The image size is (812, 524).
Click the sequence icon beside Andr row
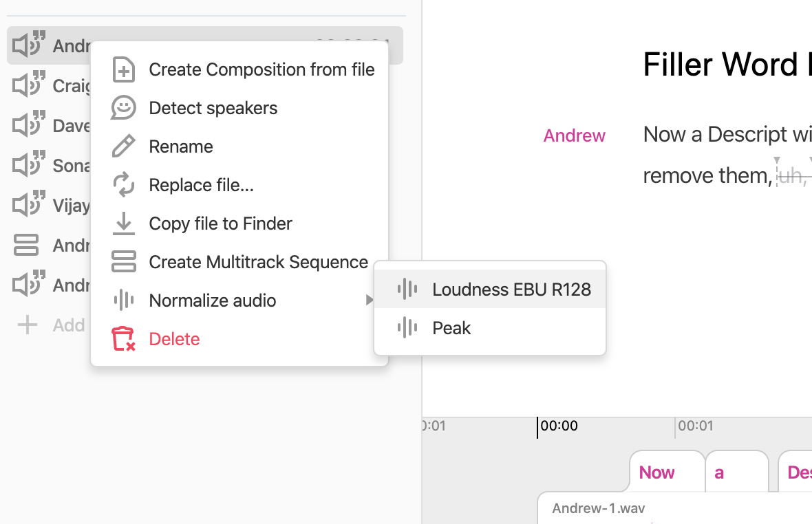click(26, 245)
